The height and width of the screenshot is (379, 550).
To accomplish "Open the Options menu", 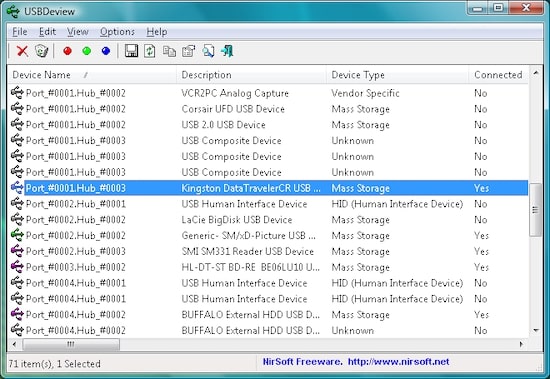I will pos(117,32).
